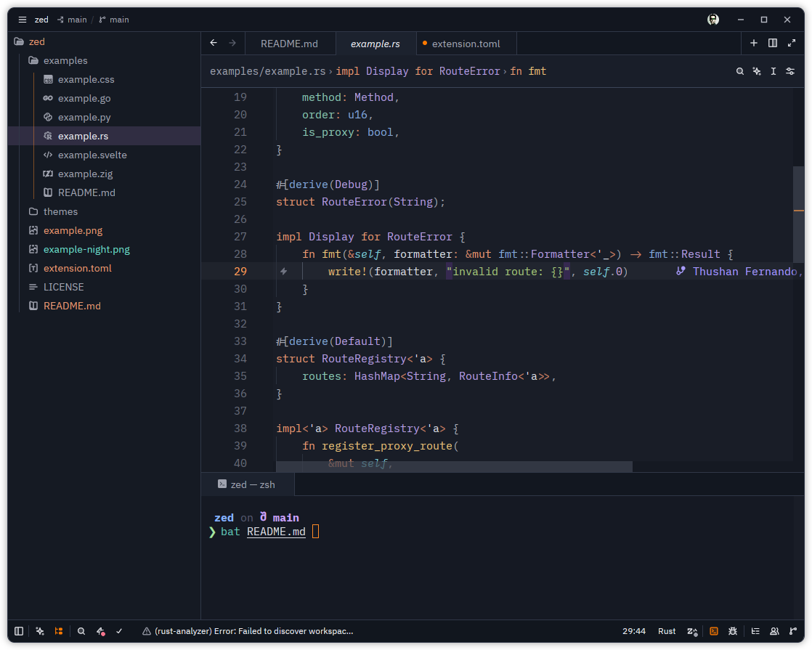The image size is (812, 650).
Task: Open the branch switcher labeled main
Action: click(x=114, y=20)
